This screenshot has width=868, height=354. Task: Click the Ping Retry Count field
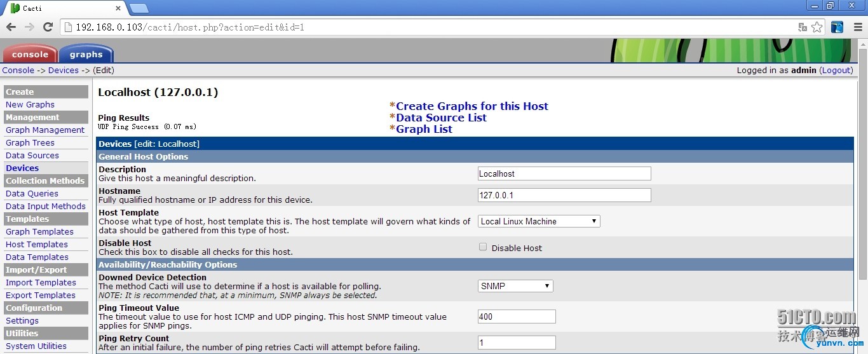[517, 343]
